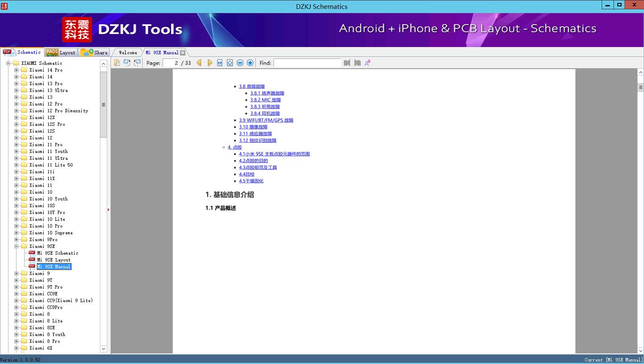The image size is (644, 364).
Task: Close the Mi 9SE Manual tab
Action: coord(182,53)
